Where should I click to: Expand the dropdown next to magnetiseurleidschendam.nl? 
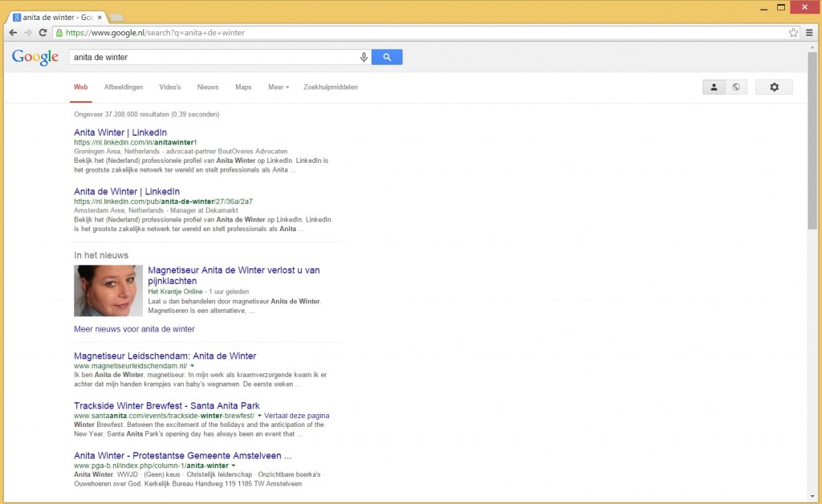[x=193, y=365]
